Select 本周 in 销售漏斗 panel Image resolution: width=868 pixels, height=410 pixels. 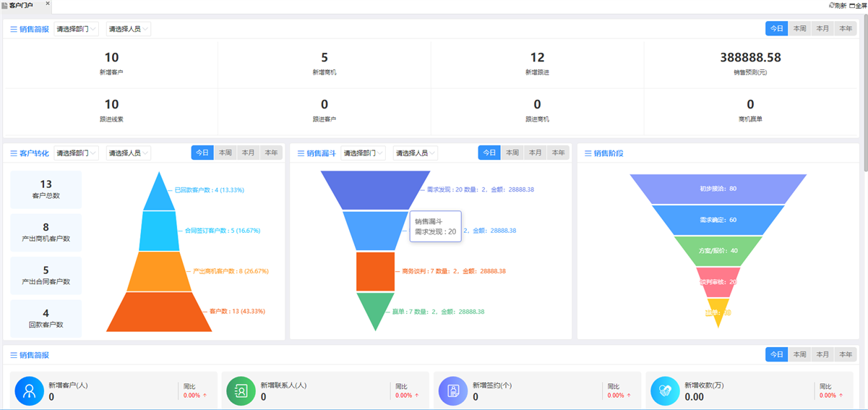[x=512, y=153]
